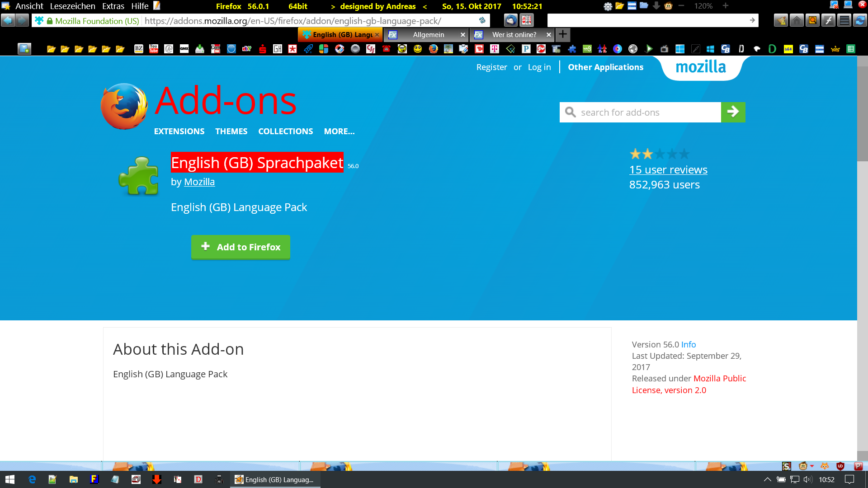This screenshot has width=868, height=488.
Task: Open the hamburger menu toolbar icon
Action: (844, 20)
